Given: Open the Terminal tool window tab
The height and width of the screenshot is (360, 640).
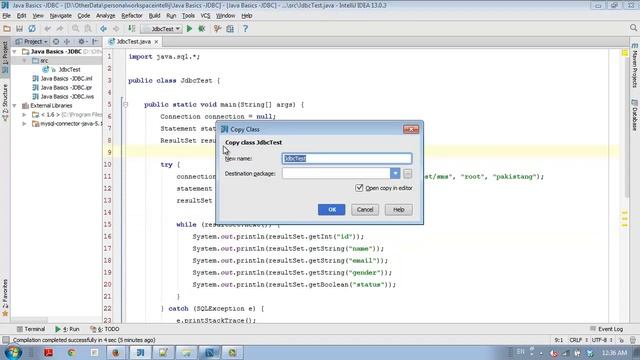Looking at the screenshot, I should click(31, 329).
